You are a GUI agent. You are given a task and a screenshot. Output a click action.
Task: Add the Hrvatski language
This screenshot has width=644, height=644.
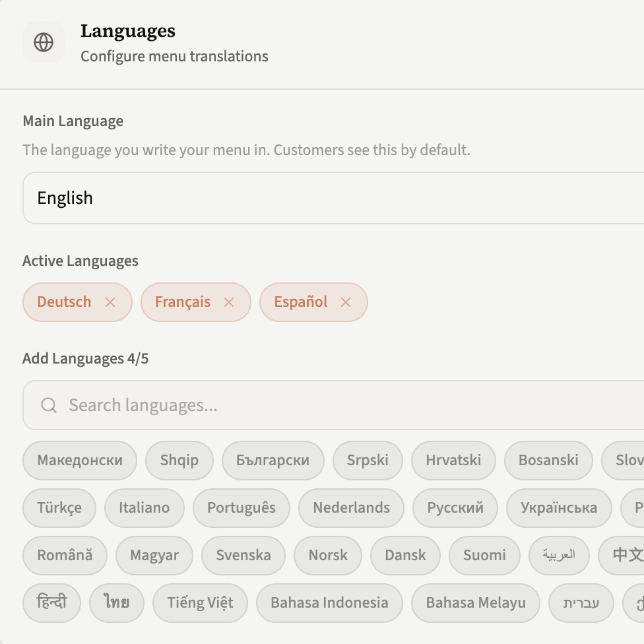point(453,461)
